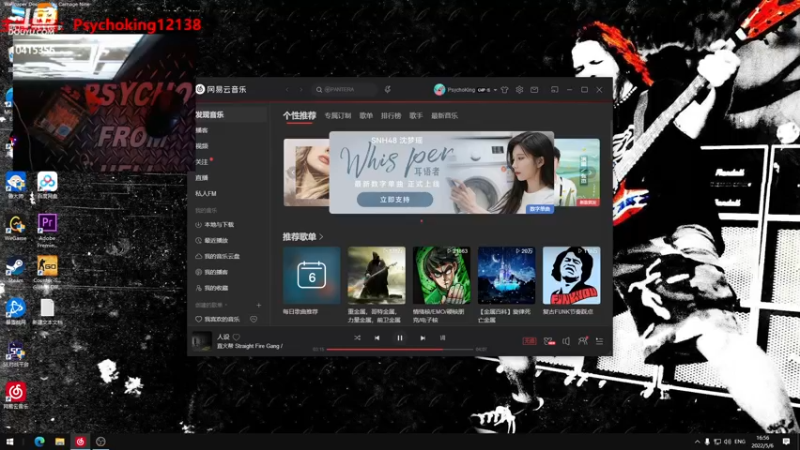This screenshot has height=450, width=800.
Task: Open the skin theme shirt icon
Action: coord(505,90)
